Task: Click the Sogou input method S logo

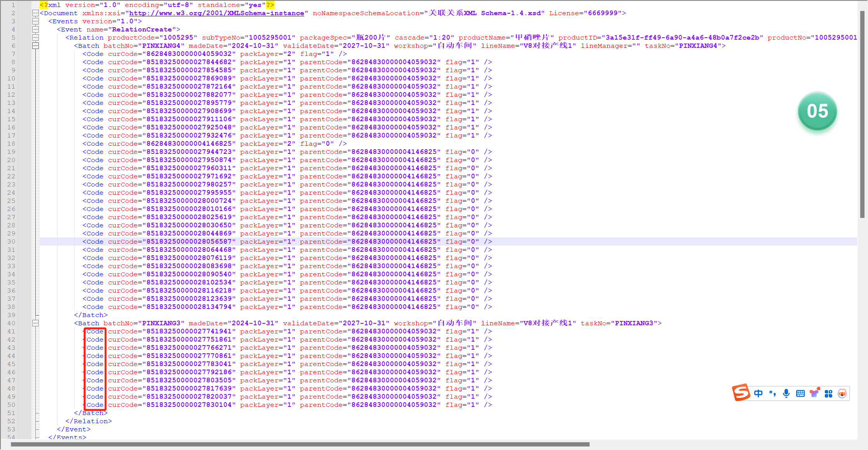Action: 741,392
